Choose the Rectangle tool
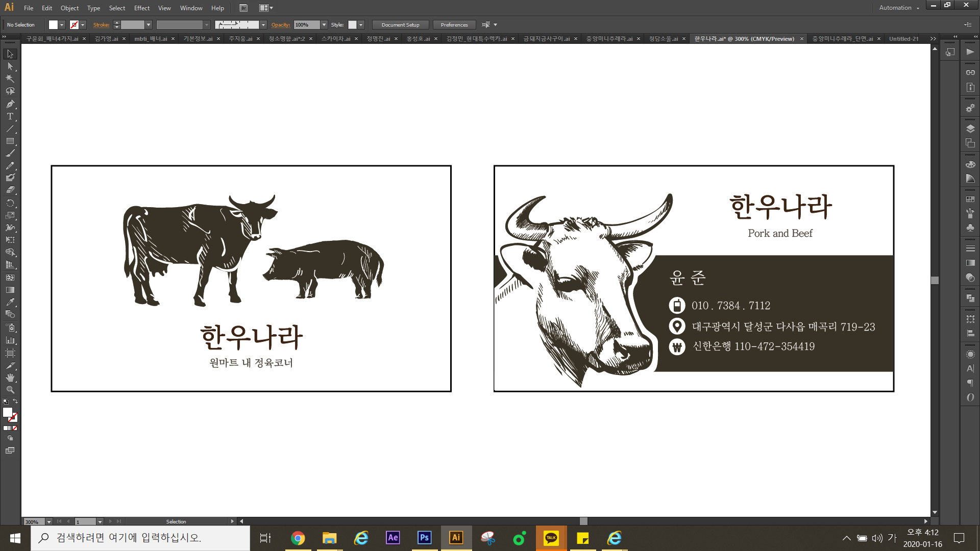The image size is (980, 551). click(10, 141)
